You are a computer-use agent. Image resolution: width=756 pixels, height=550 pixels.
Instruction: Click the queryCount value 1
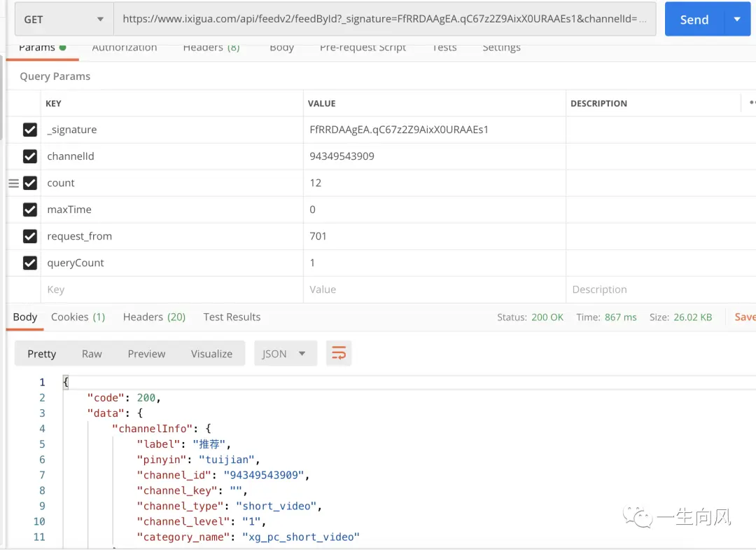pos(312,263)
